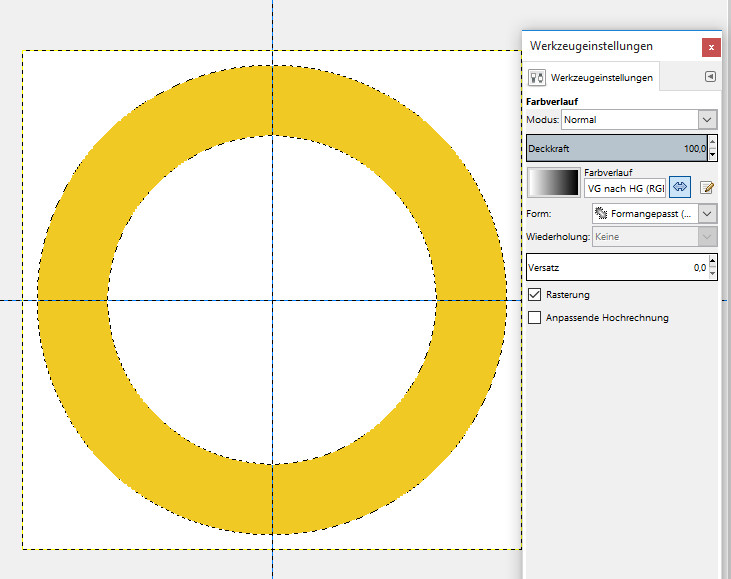The width and height of the screenshot is (731, 579).
Task: Click the Formangepasst shape icon
Action: pos(600,214)
